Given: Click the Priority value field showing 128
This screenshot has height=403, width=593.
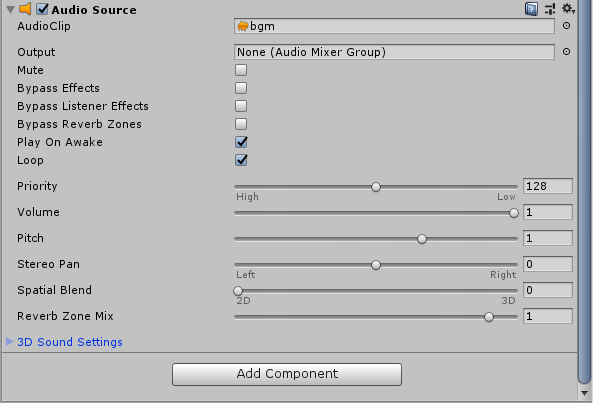Looking at the screenshot, I should pyautogui.click(x=548, y=186).
